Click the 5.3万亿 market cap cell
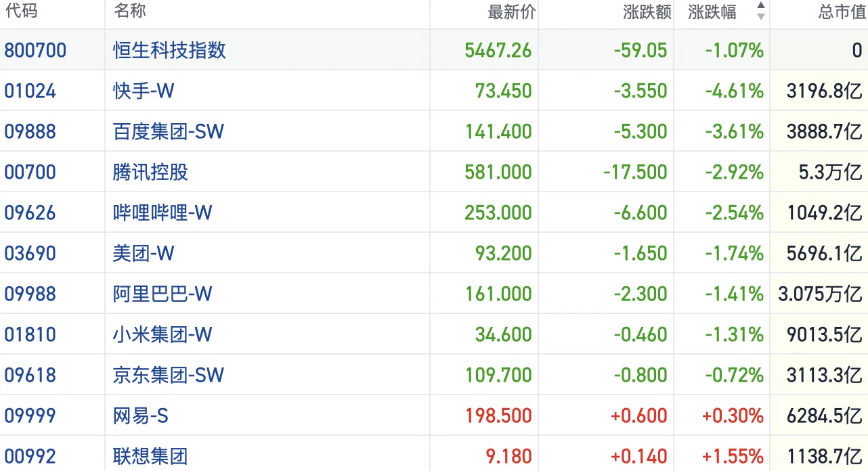 click(x=830, y=172)
